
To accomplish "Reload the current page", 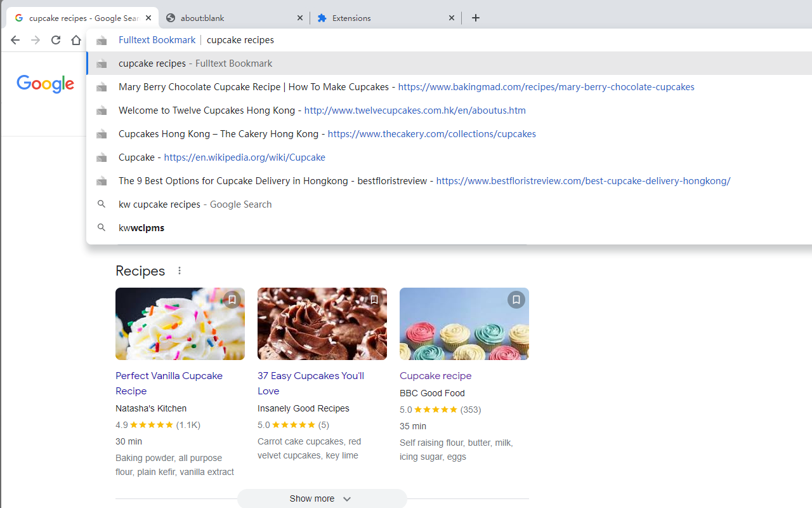I will (x=56, y=40).
